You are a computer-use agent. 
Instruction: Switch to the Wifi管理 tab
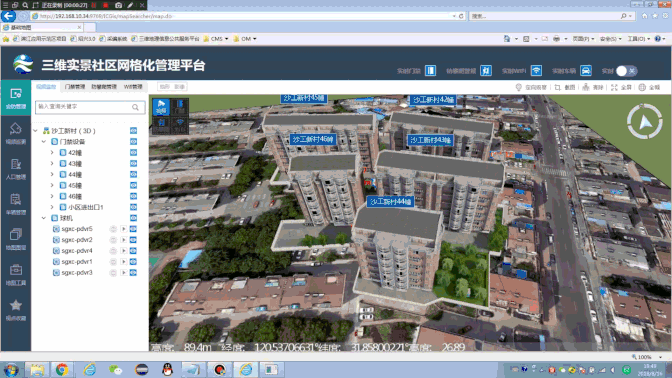tap(133, 87)
